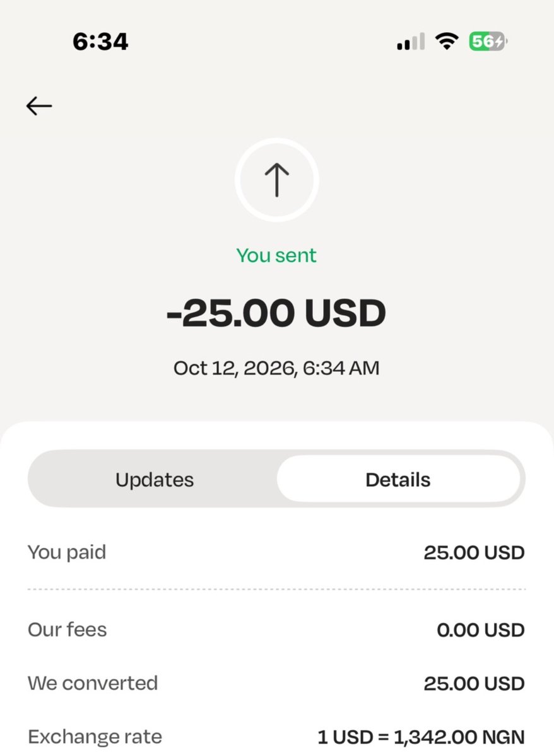Tap the We converted 25.00 USD value
The width and height of the screenshot is (554, 756).
pyautogui.click(x=474, y=683)
